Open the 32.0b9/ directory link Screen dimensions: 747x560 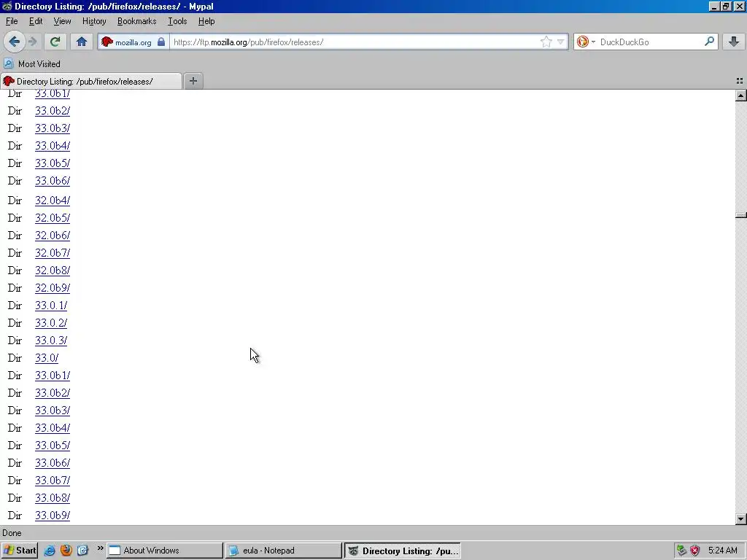pos(53,288)
